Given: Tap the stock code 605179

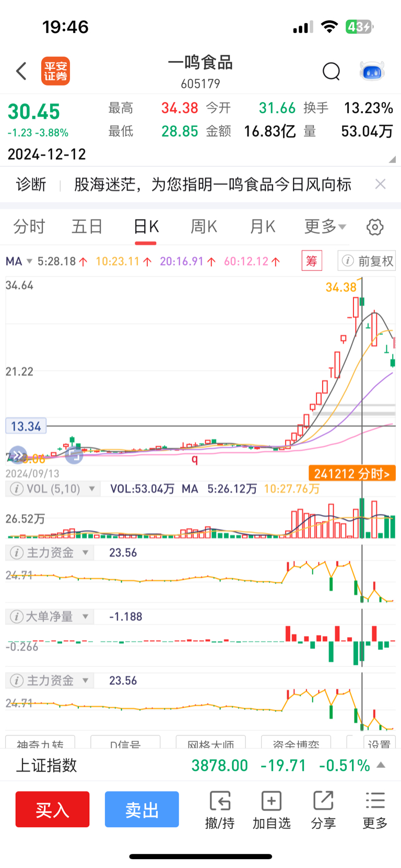Looking at the screenshot, I should [200, 84].
